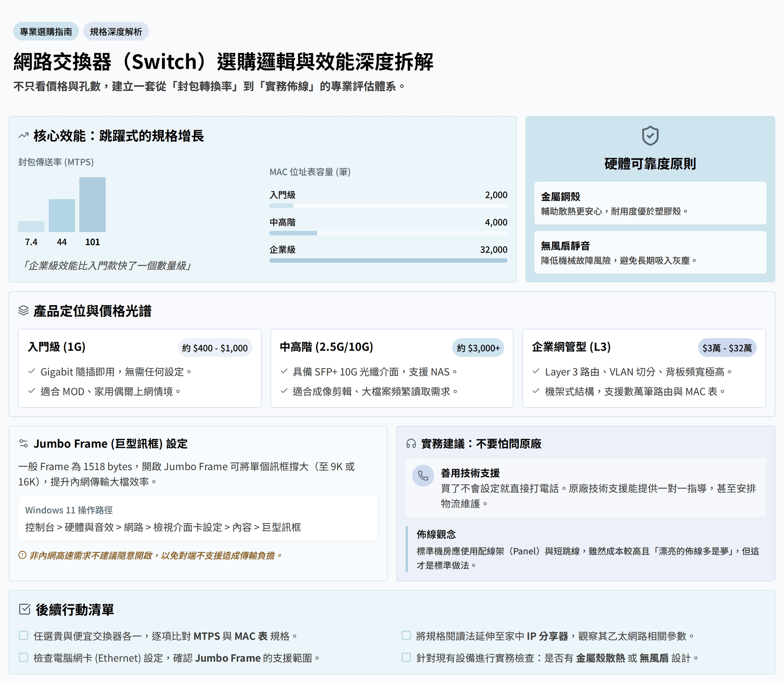
Task: Click the phone icon next to 善用技術支援
Action: pos(423,475)
